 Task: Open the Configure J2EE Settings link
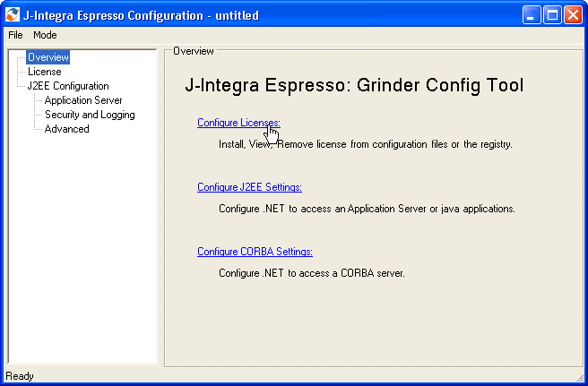(x=249, y=187)
